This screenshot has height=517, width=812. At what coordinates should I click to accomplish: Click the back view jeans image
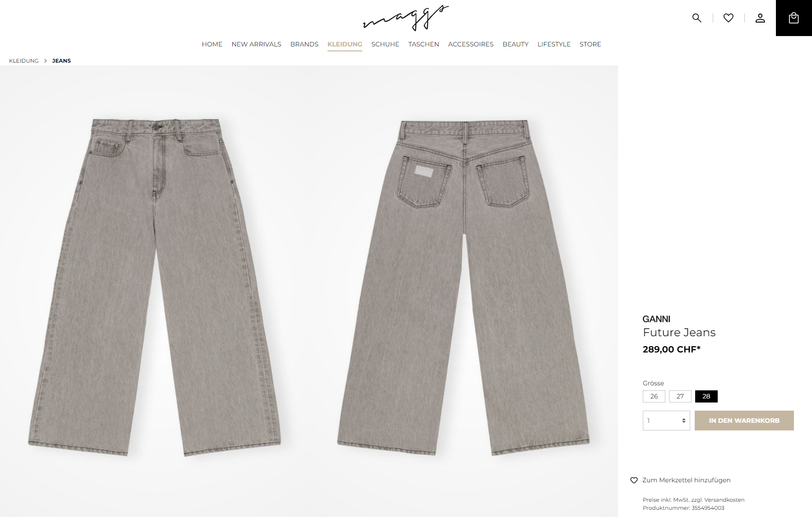click(463, 288)
